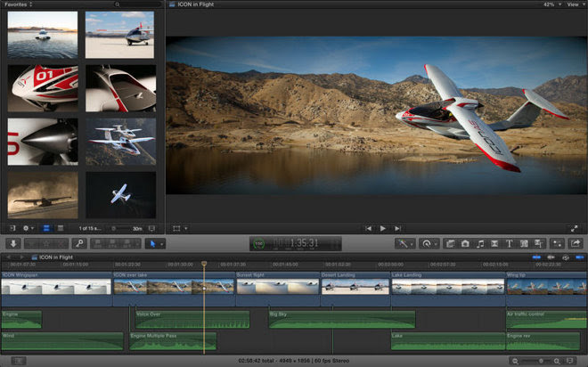Enter full-screen playback mode
Viewport: 588px width, 367px height.
click(574, 228)
